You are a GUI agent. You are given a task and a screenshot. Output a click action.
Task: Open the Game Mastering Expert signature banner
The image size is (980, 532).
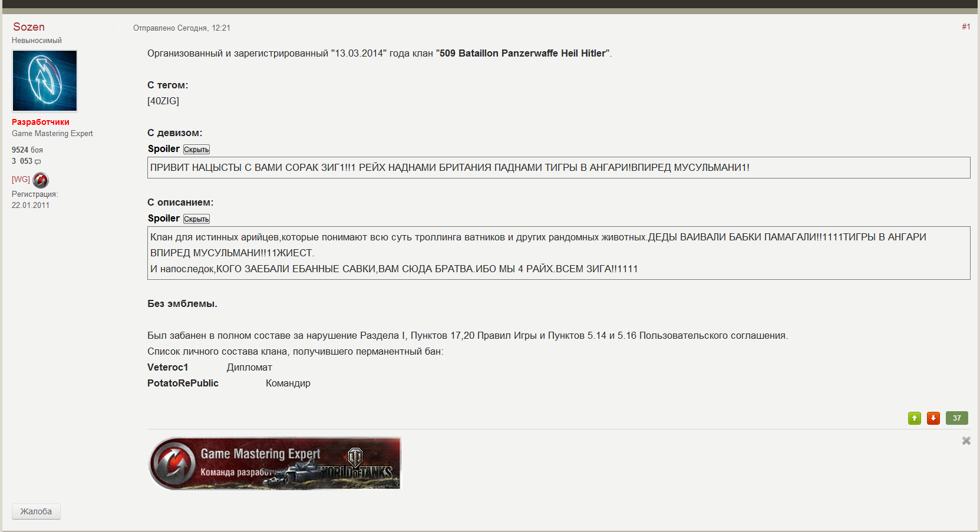pyautogui.click(x=275, y=463)
